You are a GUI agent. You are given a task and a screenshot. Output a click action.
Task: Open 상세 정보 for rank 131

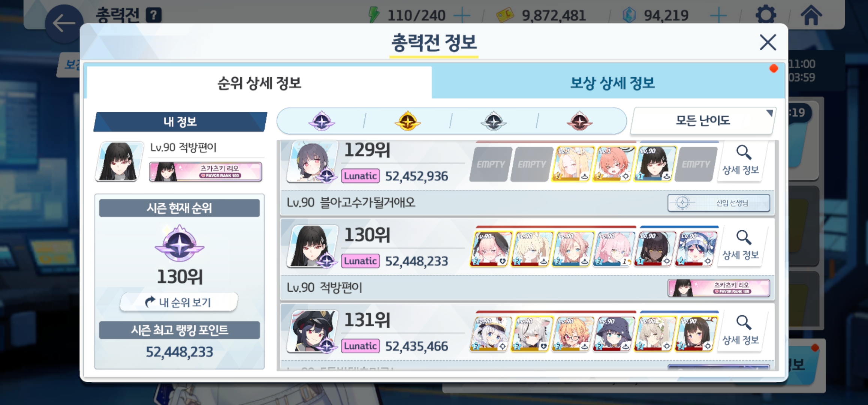[x=741, y=331]
